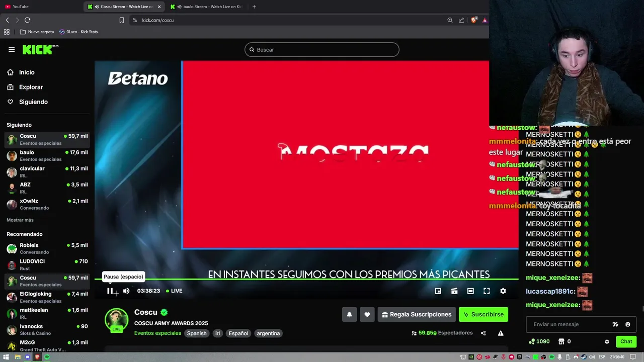
Task: Click the Eventos especiales category link under title
Action: 157,333
